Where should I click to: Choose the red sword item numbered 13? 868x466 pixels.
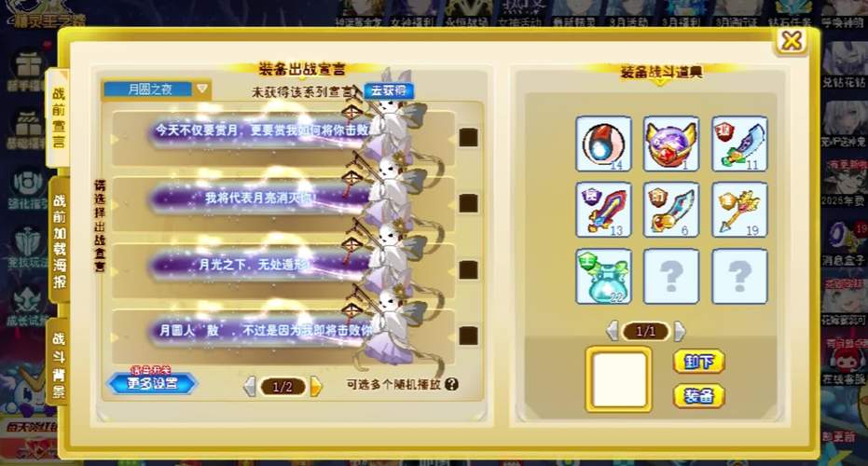pos(603,211)
